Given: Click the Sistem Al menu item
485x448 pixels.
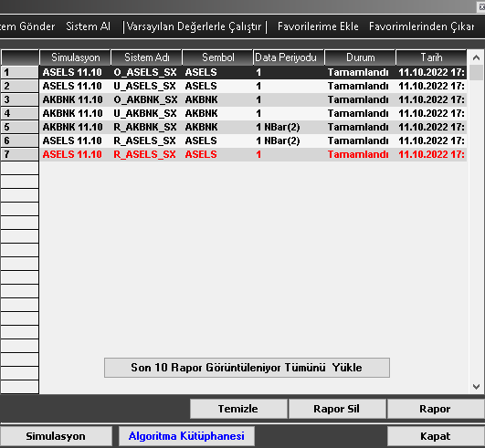Looking at the screenshot, I should pos(89,26).
